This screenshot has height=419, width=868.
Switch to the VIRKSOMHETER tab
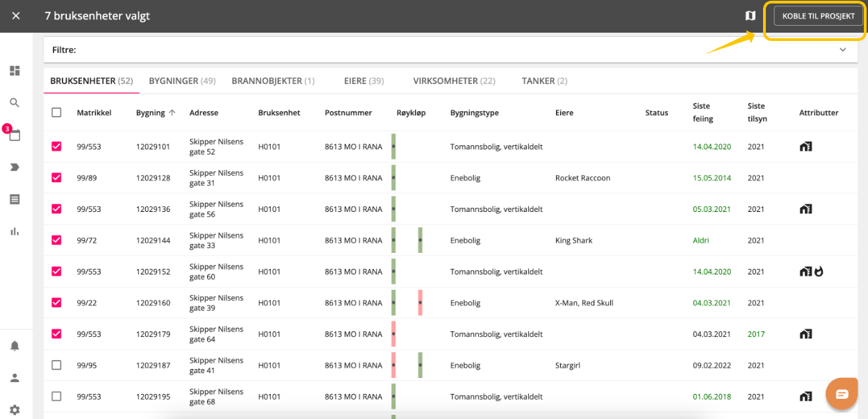point(454,81)
